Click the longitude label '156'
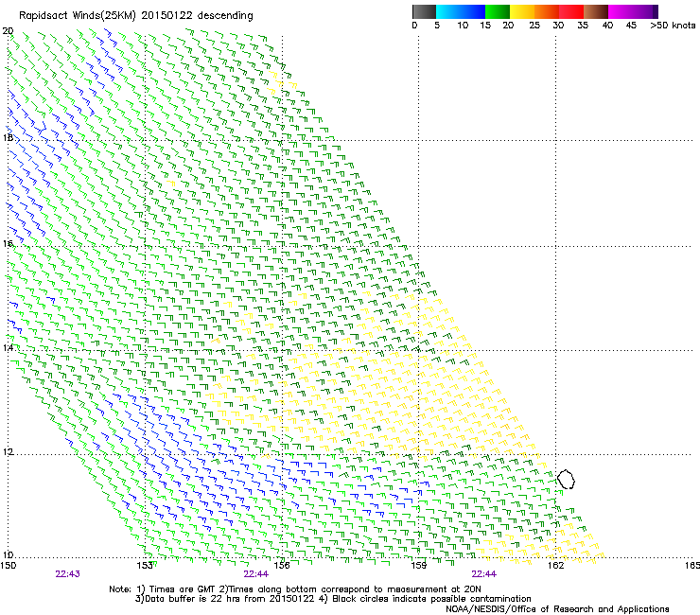700x615 pixels. 282,566
